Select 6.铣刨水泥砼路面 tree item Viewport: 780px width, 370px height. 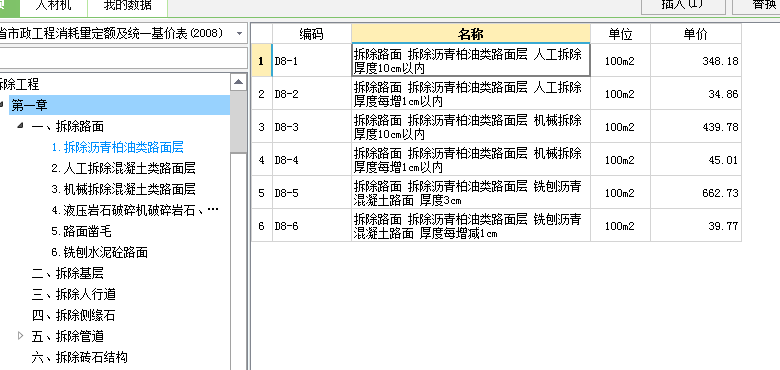pos(99,252)
